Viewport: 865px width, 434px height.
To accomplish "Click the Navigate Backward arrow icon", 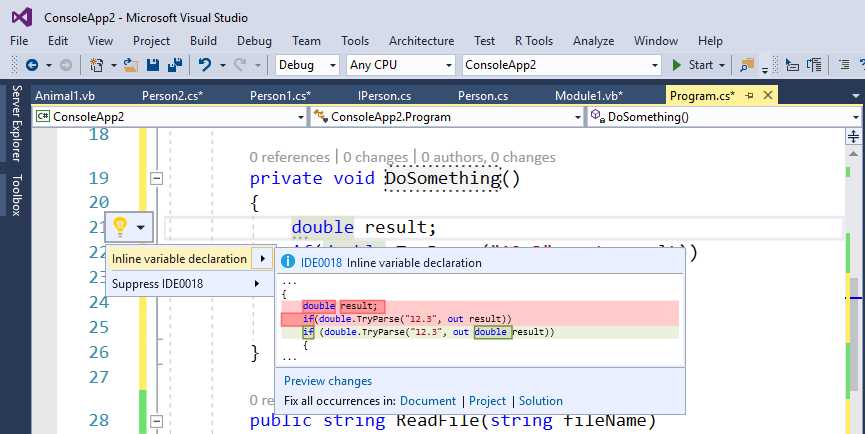I will tap(32, 65).
